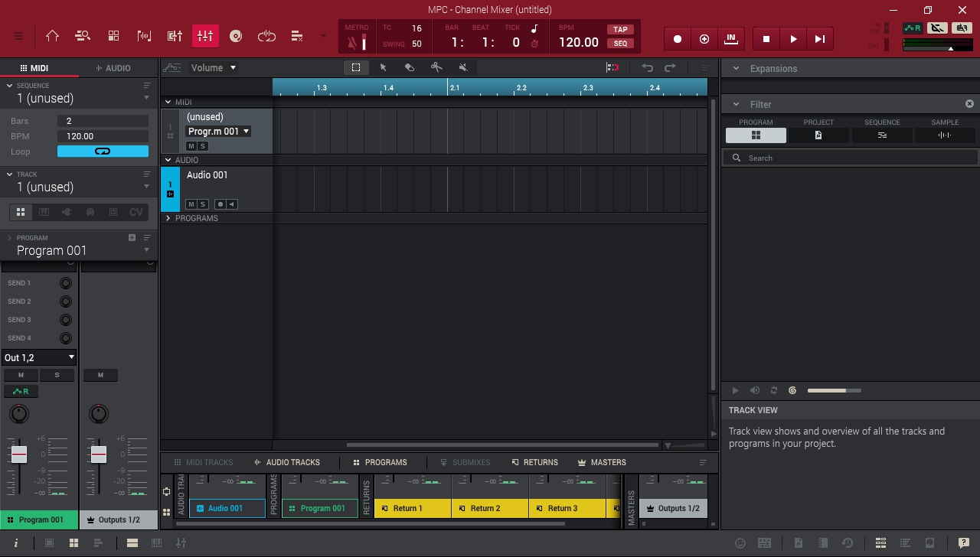The height and width of the screenshot is (557, 980).
Task: Add a new program with plus icon
Action: (x=132, y=238)
